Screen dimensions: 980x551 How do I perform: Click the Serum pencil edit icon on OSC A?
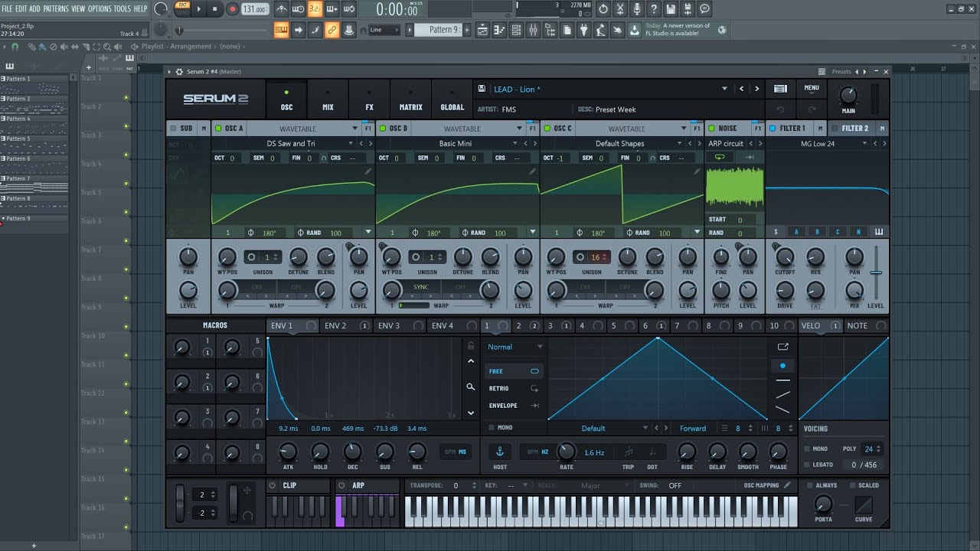[368, 172]
